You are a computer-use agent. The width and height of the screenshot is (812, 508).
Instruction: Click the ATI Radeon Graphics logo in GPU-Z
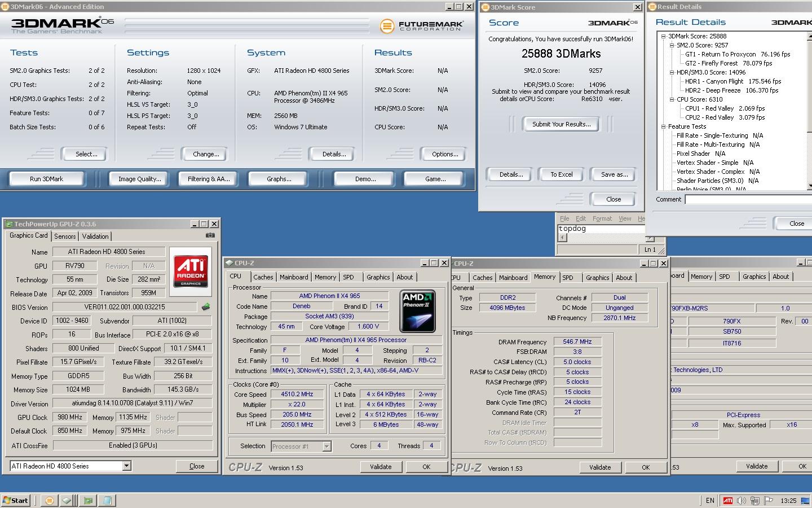click(191, 271)
